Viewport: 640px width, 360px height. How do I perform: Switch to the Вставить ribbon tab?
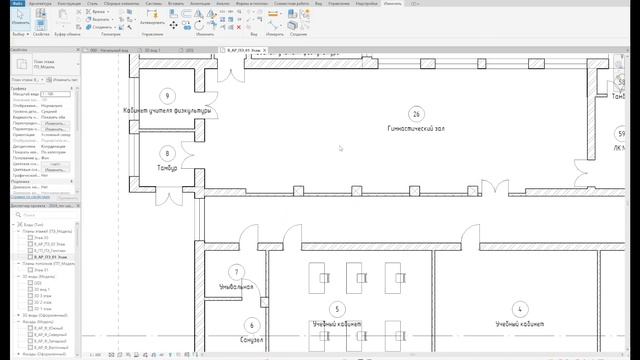click(x=176, y=3)
